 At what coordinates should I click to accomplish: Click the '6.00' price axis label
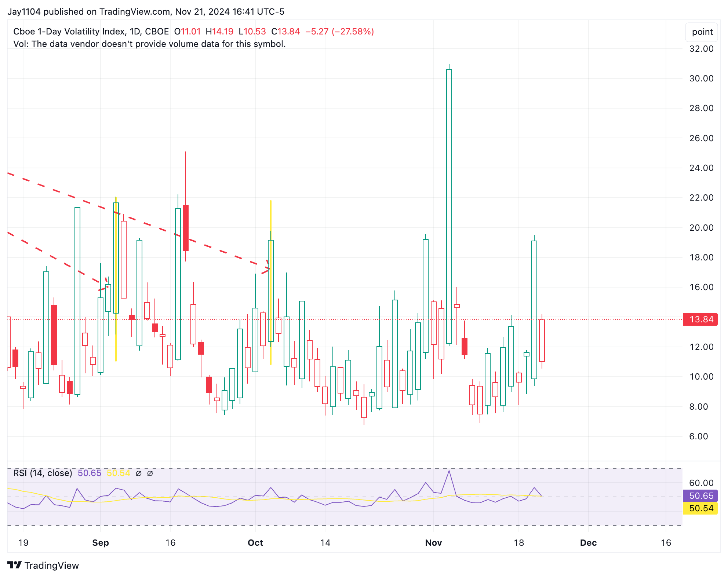tap(699, 436)
